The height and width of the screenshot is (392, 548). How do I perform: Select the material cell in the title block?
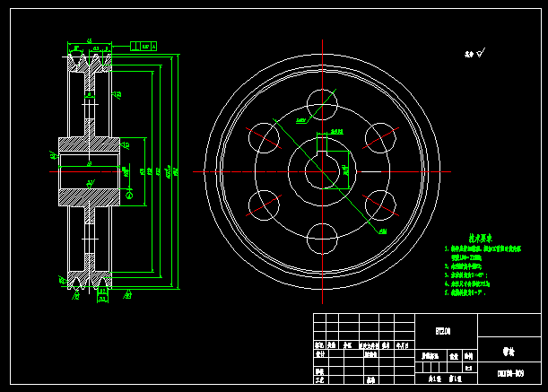coord(446,331)
